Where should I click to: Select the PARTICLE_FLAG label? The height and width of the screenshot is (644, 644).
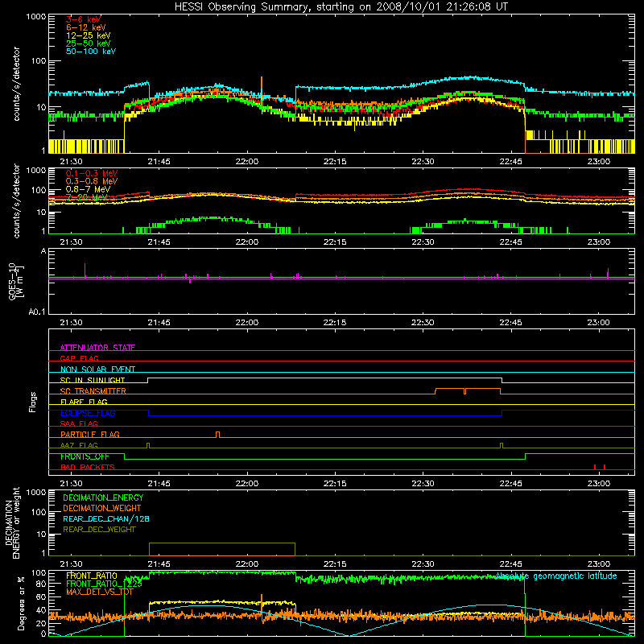(x=90, y=434)
